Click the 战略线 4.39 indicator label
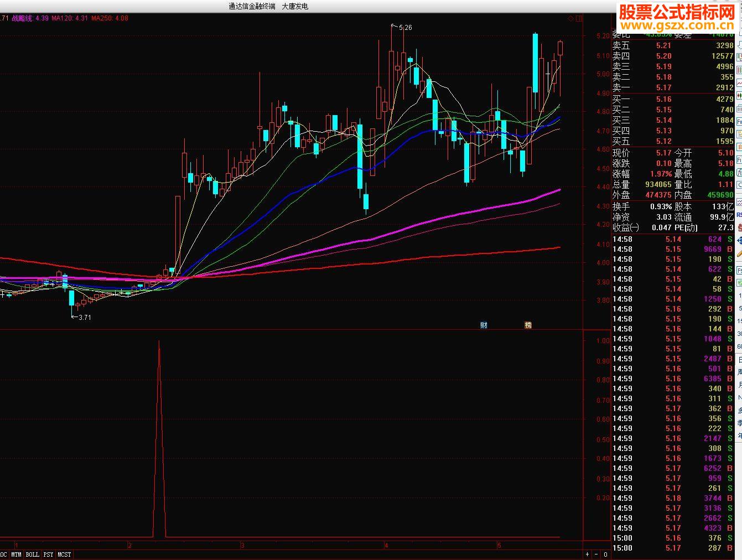 point(30,18)
